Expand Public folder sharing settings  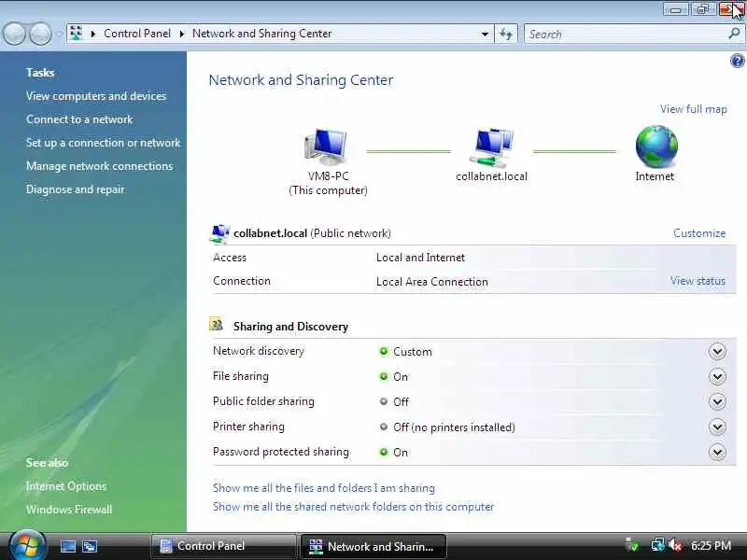click(717, 402)
